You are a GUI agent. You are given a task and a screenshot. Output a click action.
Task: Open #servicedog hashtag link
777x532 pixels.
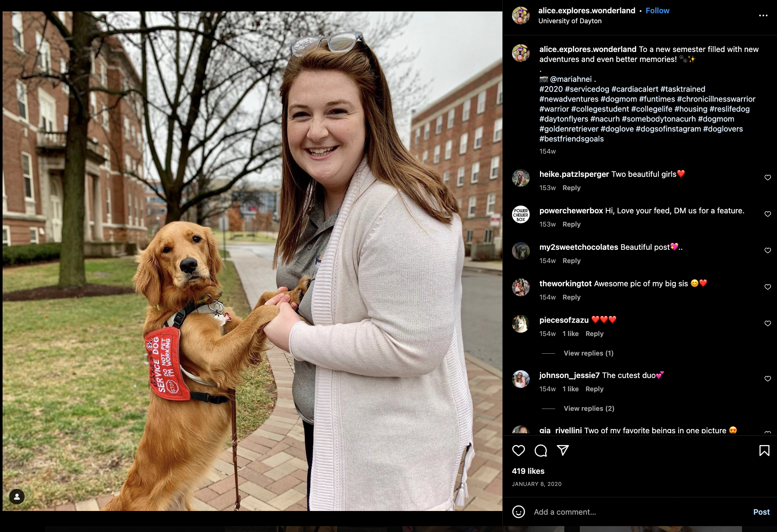(x=587, y=89)
